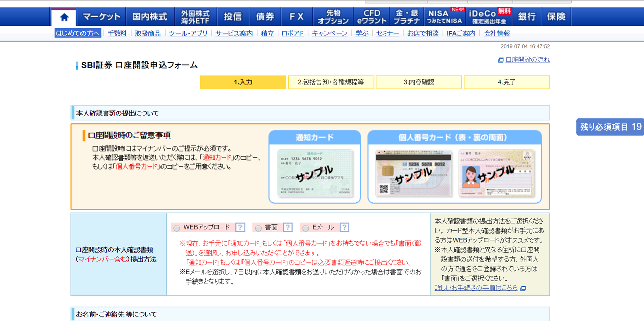The image size is (644, 321).
Task: Open the 国内株式 menu tab
Action: pyautogui.click(x=149, y=17)
